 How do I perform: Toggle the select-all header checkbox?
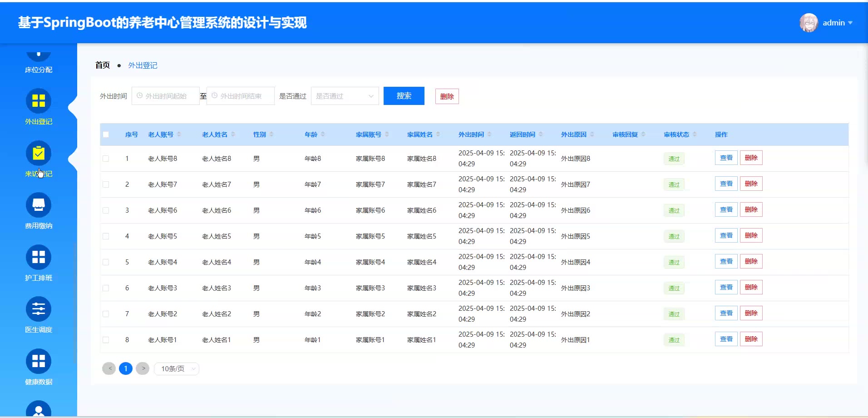[106, 134]
